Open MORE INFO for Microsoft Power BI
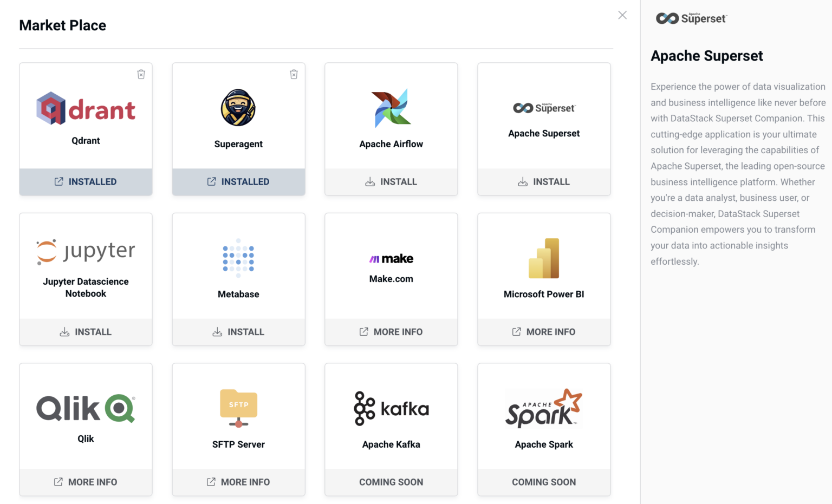The height and width of the screenshot is (504, 832). (544, 331)
